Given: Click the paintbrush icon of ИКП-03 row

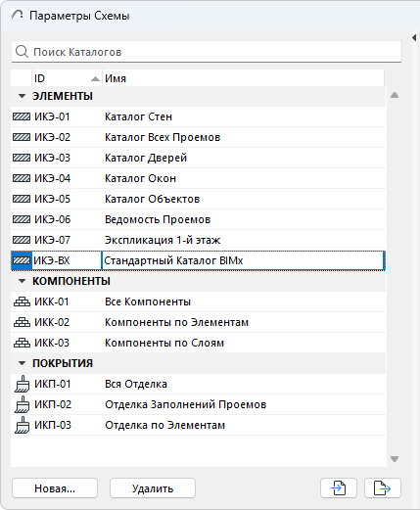Looking at the screenshot, I should click(23, 425).
